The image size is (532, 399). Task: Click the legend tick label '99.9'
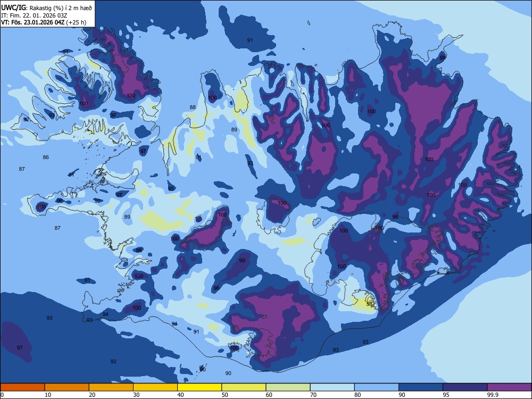tap(493, 395)
